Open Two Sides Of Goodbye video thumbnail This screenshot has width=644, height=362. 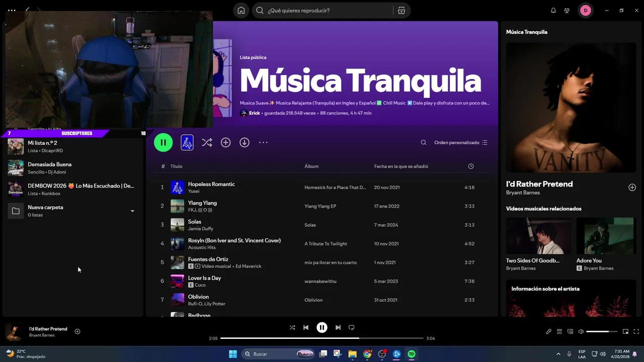[x=538, y=236]
